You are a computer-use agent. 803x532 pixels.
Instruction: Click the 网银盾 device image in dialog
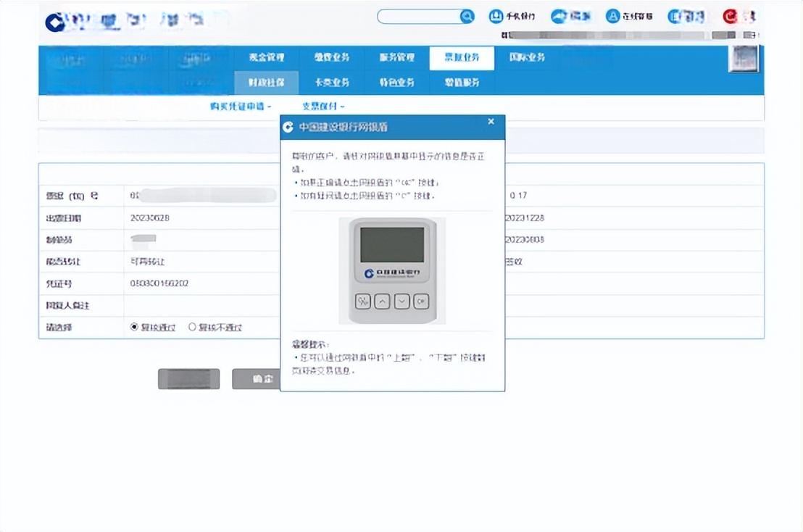point(392,271)
